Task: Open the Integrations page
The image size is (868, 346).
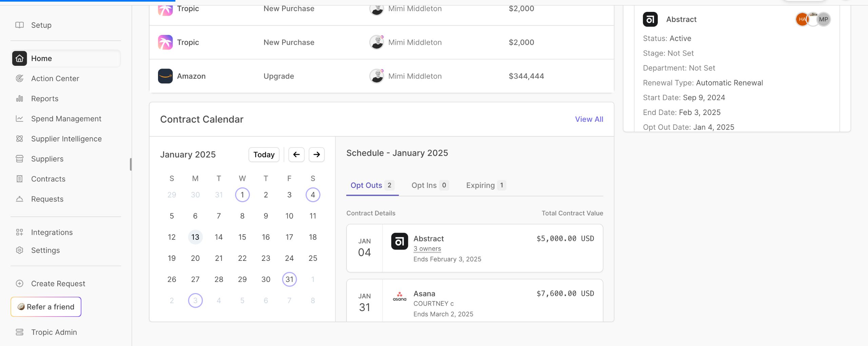Action: (x=52, y=232)
